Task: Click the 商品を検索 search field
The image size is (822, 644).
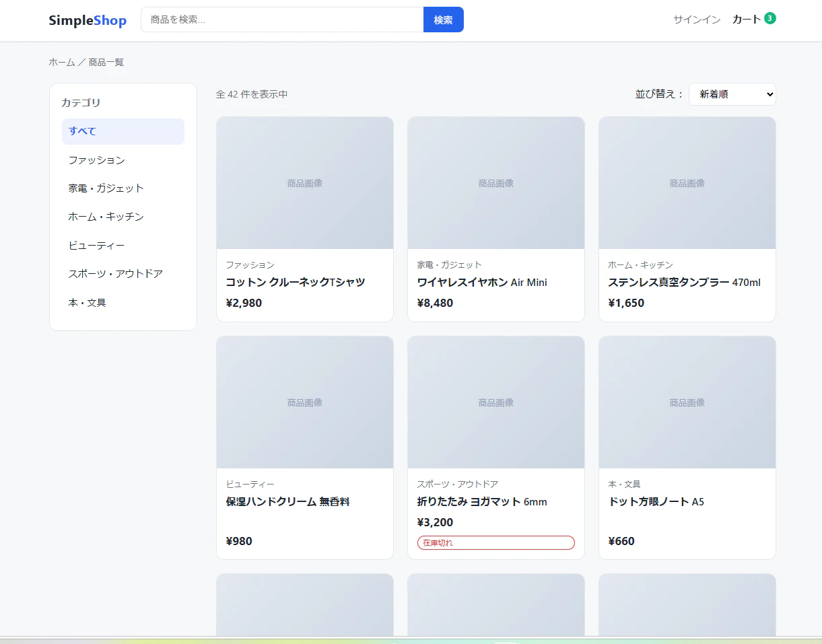Action: pos(282,20)
